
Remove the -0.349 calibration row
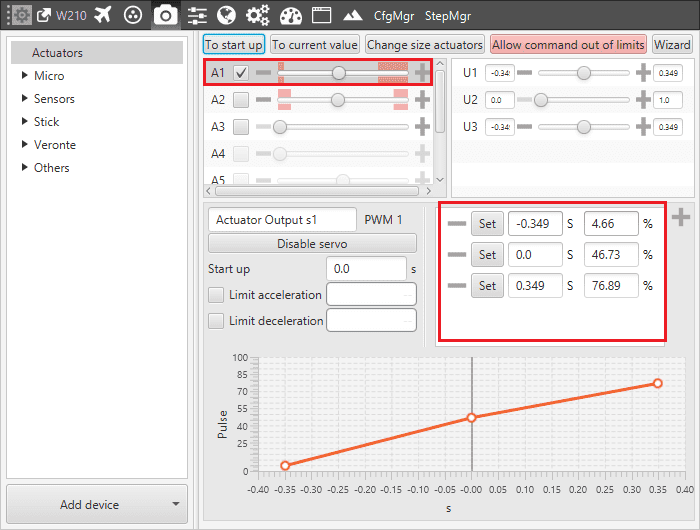pos(457,224)
